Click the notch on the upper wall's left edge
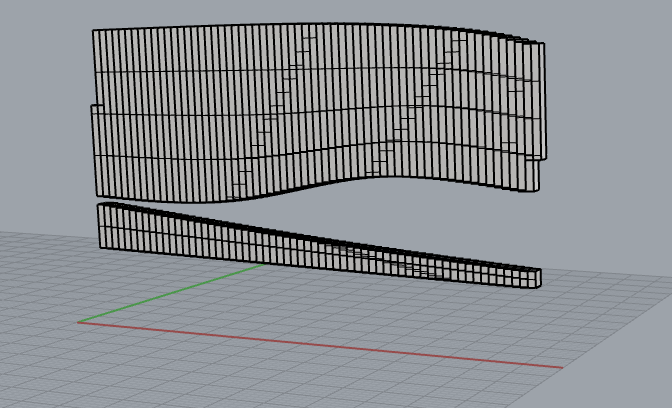672x408 pixels. point(93,106)
